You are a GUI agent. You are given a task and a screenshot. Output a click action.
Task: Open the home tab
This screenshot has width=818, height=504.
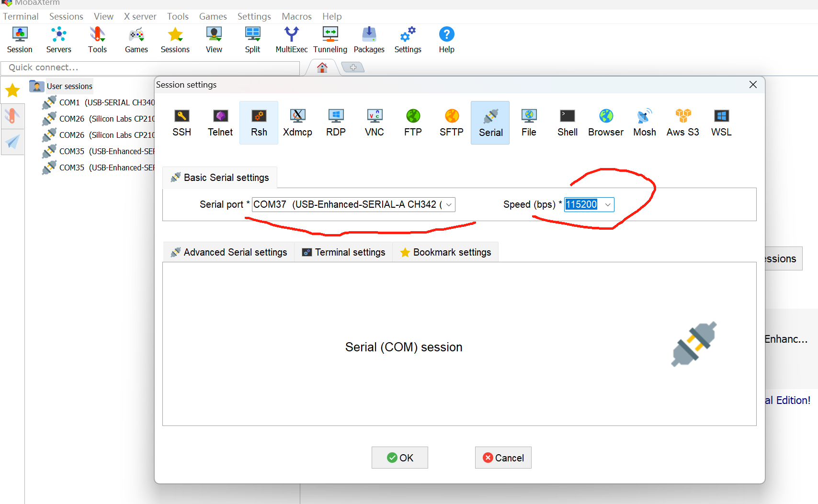pos(322,67)
